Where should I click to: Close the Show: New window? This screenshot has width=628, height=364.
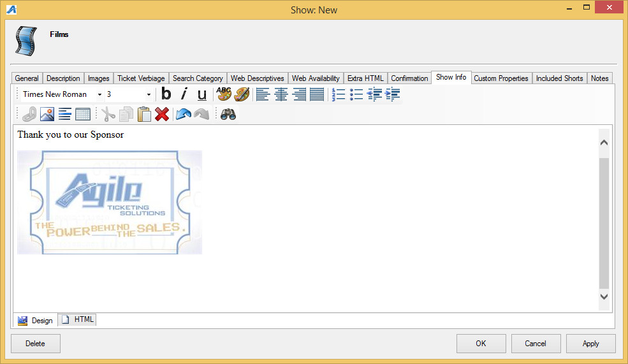click(609, 8)
